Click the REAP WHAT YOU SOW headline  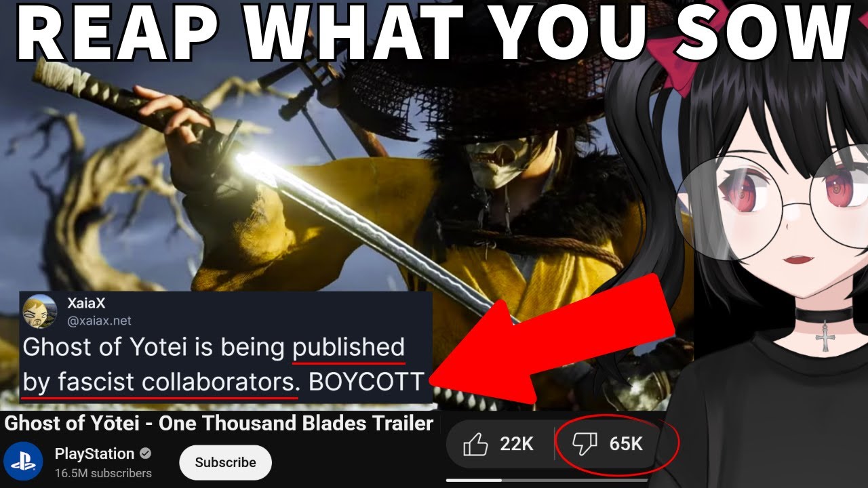tap(434, 32)
